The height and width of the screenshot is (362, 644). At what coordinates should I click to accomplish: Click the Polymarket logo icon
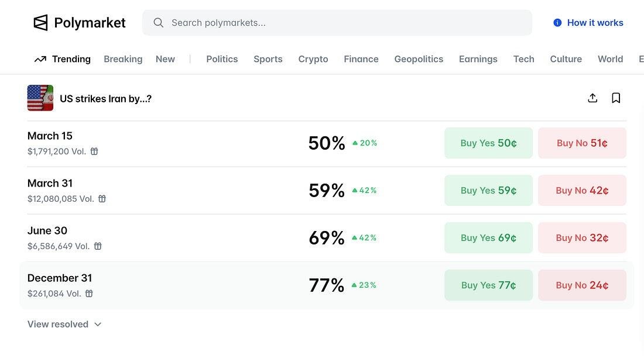pos(40,23)
